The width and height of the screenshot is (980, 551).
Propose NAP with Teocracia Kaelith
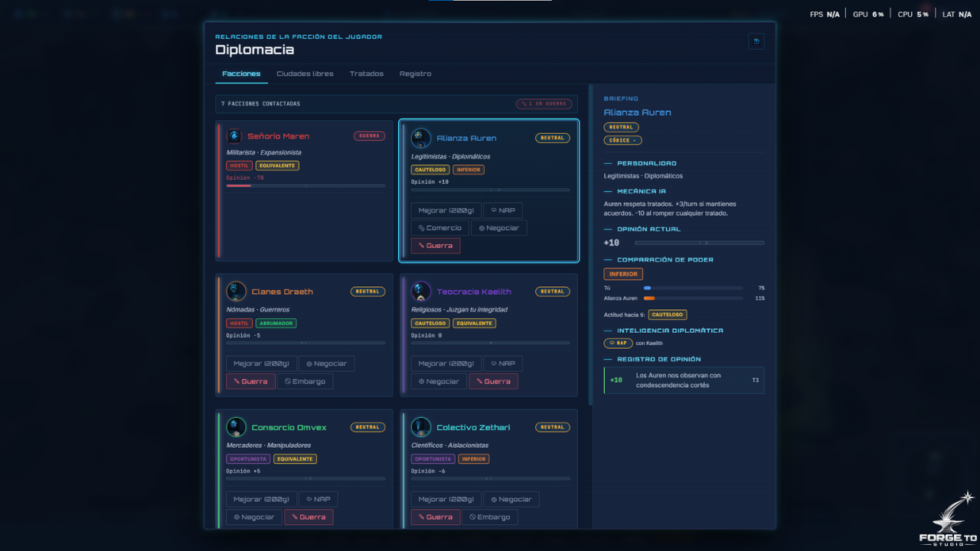(x=503, y=364)
